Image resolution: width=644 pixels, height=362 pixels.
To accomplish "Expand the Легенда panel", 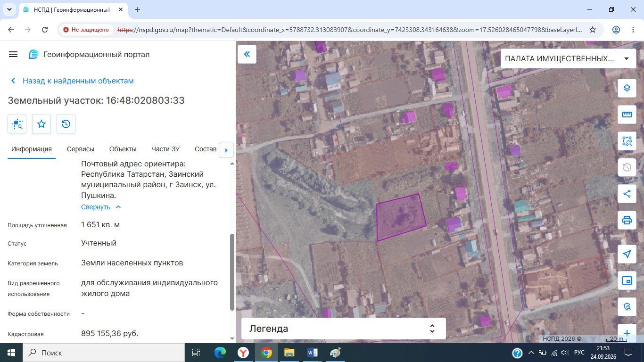I will [x=344, y=329].
